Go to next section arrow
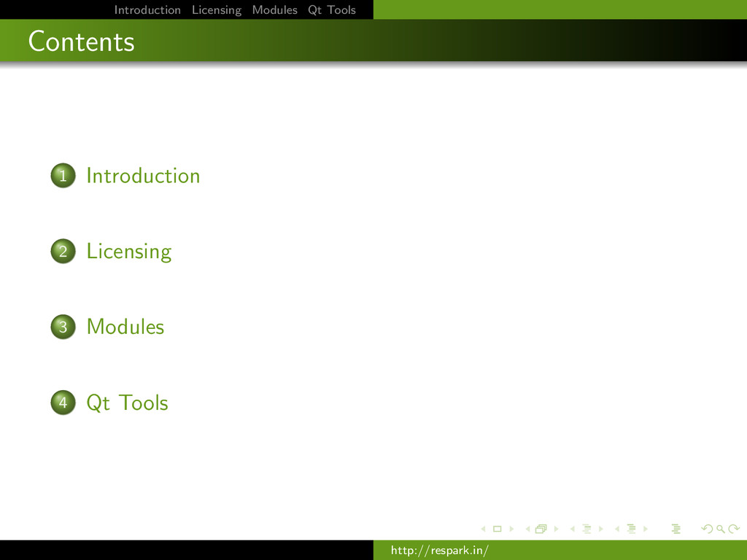The width and height of the screenshot is (747, 560). pyautogui.click(x=646, y=529)
